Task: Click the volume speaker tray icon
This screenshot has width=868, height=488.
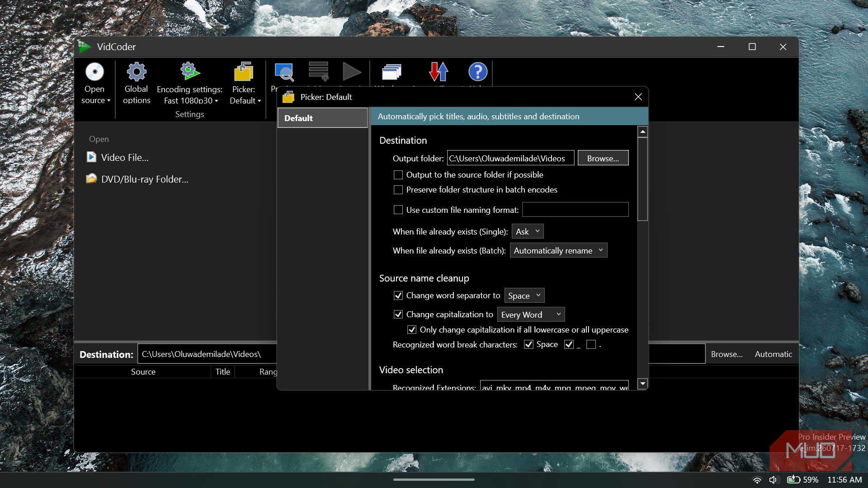Action: (774, 480)
